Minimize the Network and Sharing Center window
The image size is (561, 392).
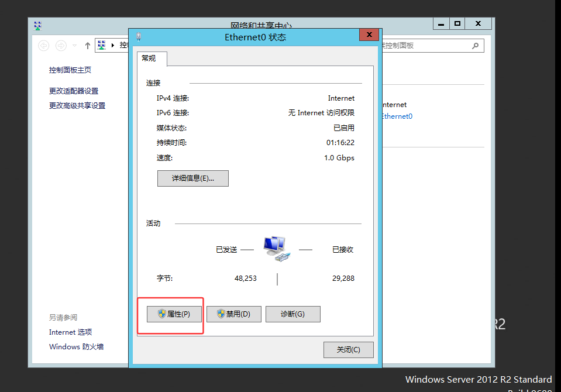[441, 24]
